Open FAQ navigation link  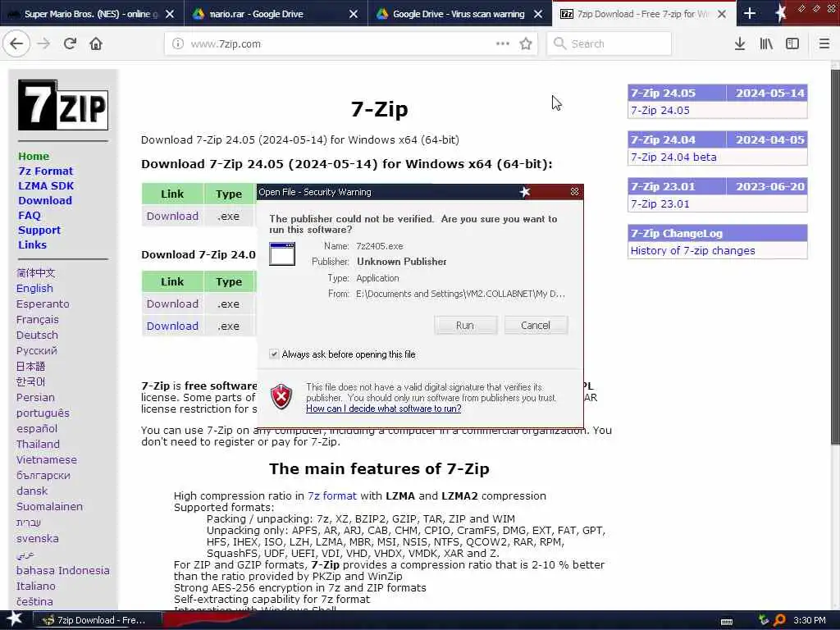(x=30, y=215)
